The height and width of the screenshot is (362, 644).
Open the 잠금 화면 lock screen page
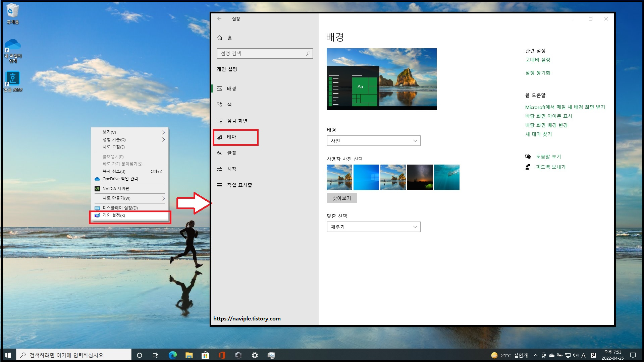click(237, 121)
